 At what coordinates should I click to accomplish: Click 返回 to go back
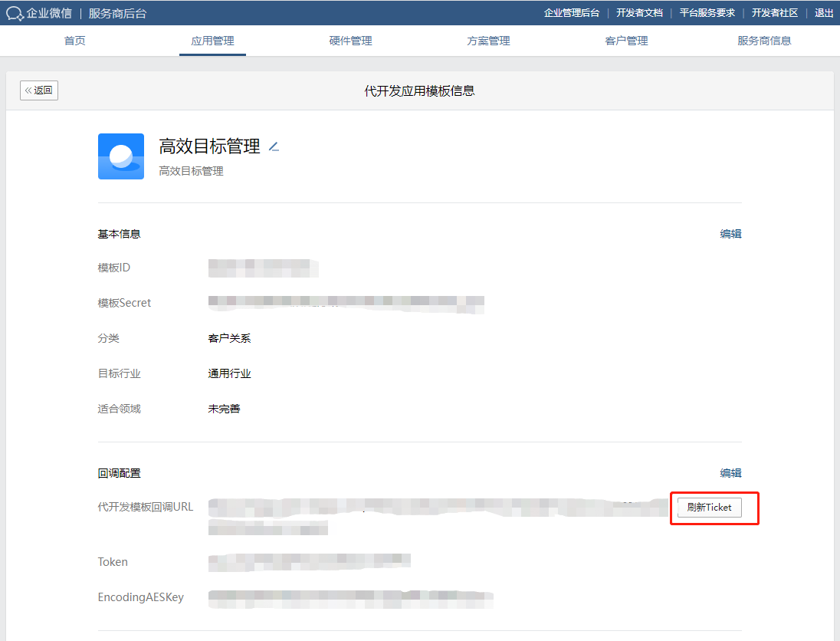pyautogui.click(x=39, y=90)
